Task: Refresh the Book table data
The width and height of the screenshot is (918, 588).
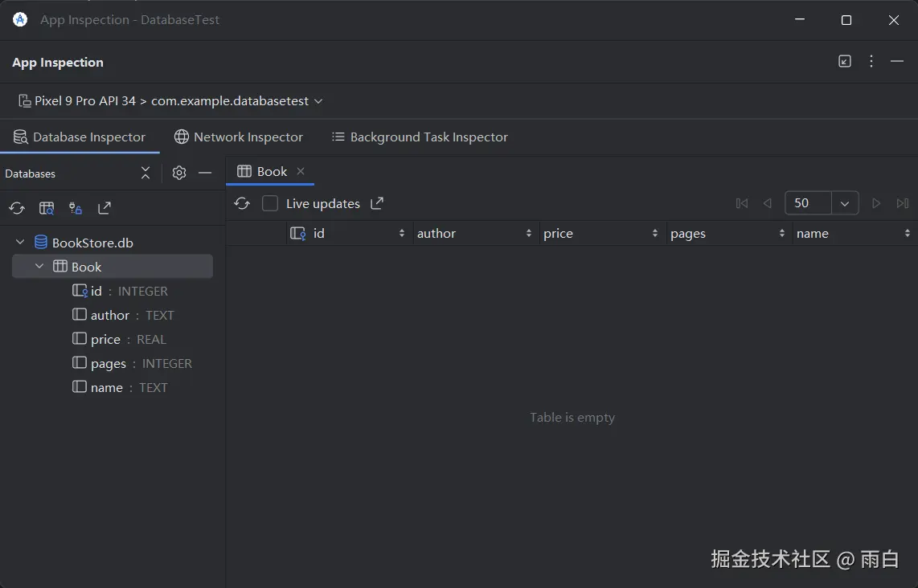Action: pyautogui.click(x=242, y=203)
